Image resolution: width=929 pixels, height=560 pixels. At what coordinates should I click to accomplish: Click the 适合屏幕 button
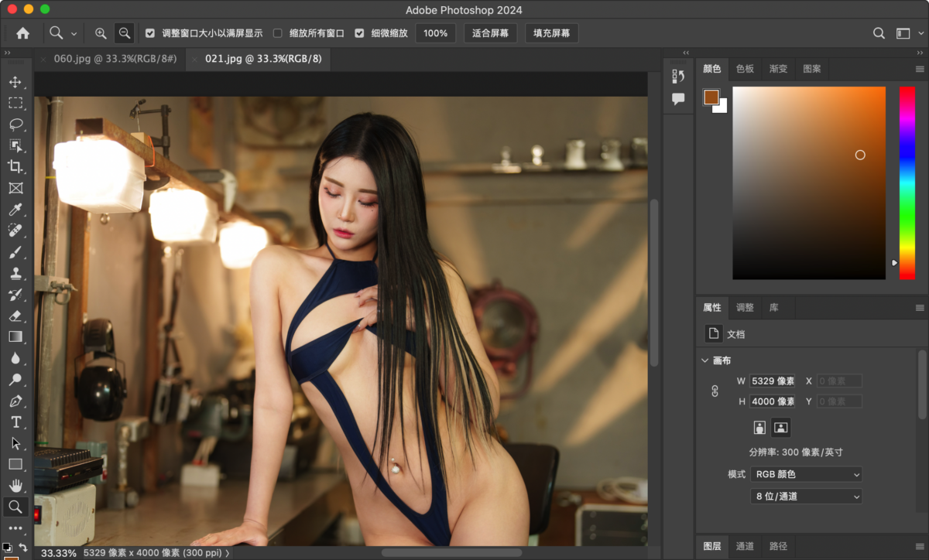pos(490,33)
